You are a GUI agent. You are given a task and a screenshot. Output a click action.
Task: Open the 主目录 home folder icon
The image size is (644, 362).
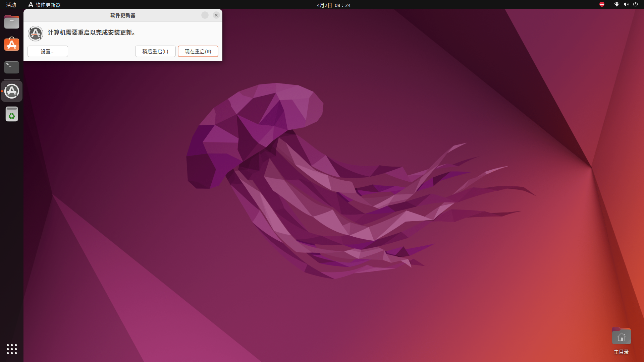pos(621,337)
